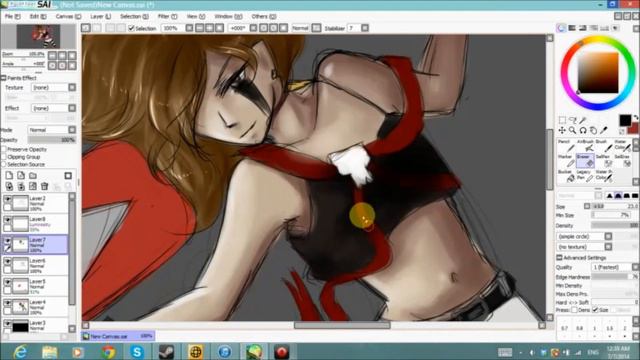Select the SelEras tool
The width and height of the screenshot is (640, 360).
pos(622,161)
